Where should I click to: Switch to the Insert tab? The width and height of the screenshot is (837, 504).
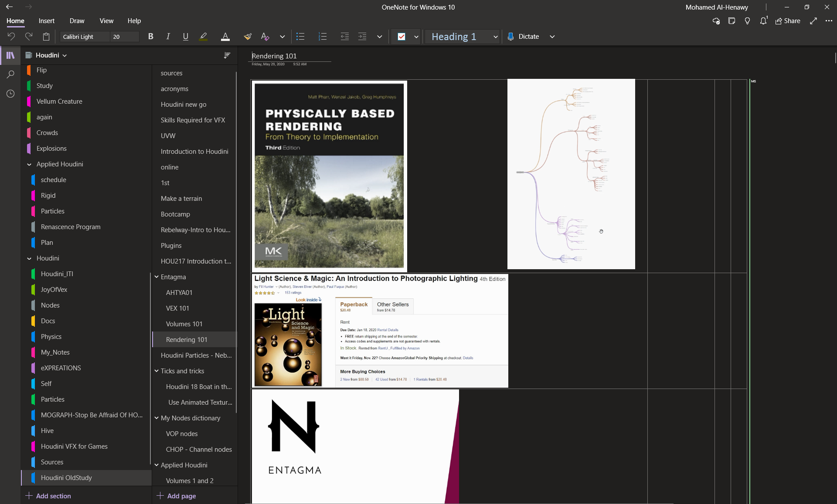pyautogui.click(x=46, y=21)
